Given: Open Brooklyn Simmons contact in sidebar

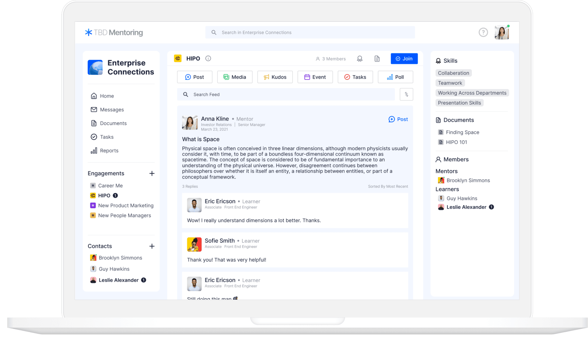Looking at the screenshot, I should 116,258.
